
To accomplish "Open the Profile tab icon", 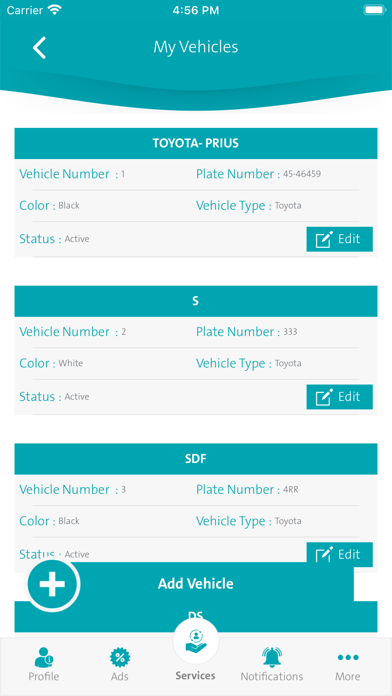I will [44, 657].
